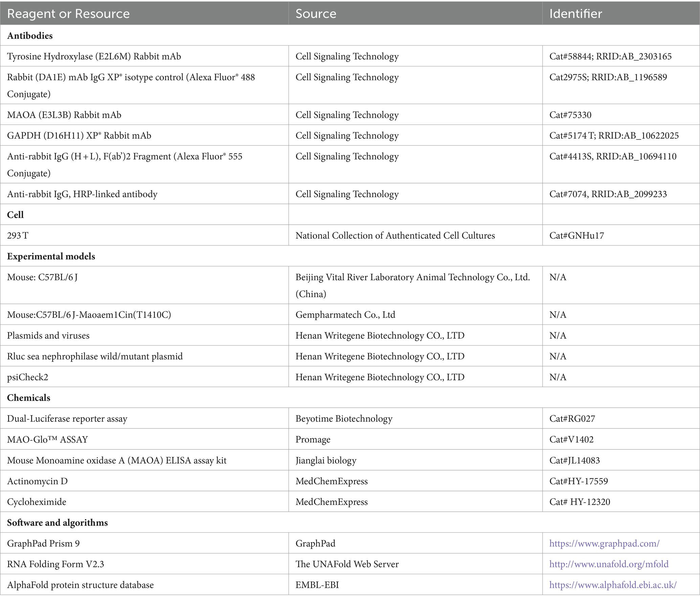The image size is (700, 601).
Task: Select the 'EMBL-EBI' source
Action: click(317, 585)
